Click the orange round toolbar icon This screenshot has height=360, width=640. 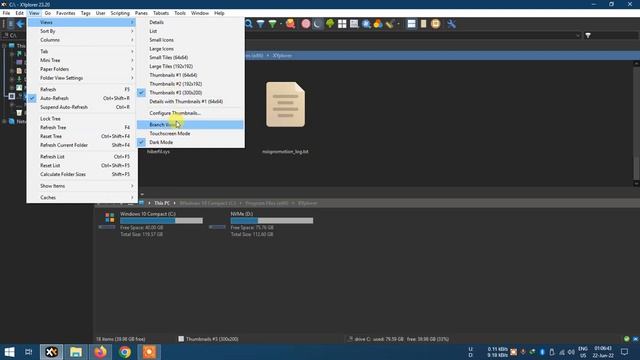tap(436, 24)
